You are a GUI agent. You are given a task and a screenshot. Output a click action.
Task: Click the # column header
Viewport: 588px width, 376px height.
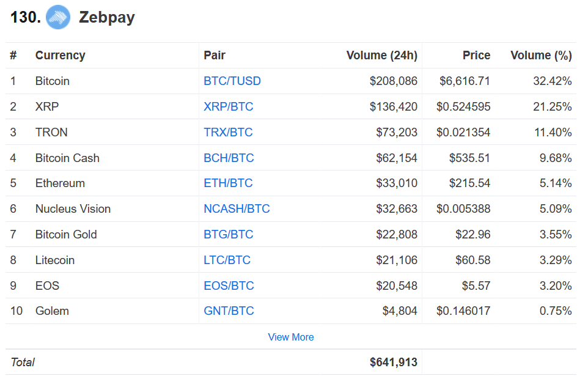tap(13, 56)
